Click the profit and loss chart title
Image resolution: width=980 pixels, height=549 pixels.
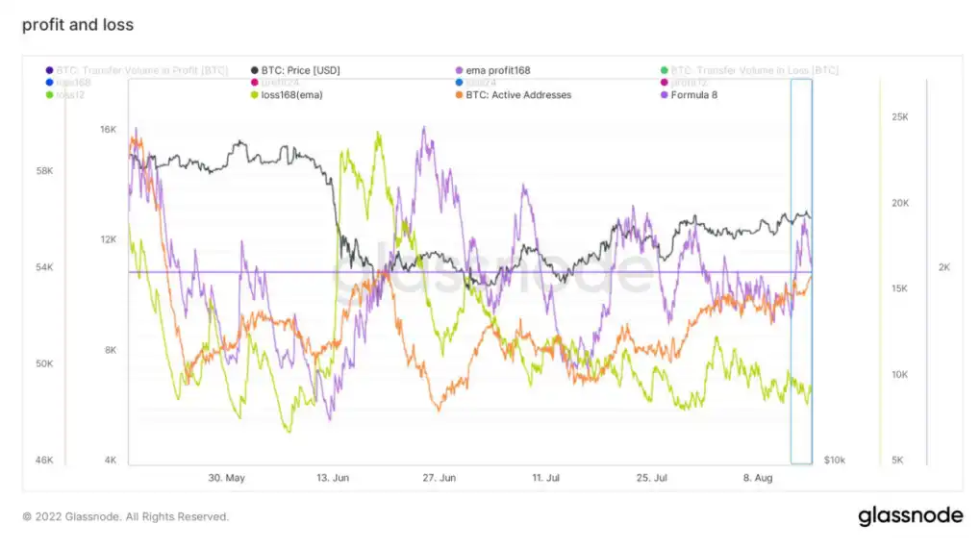(78, 24)
